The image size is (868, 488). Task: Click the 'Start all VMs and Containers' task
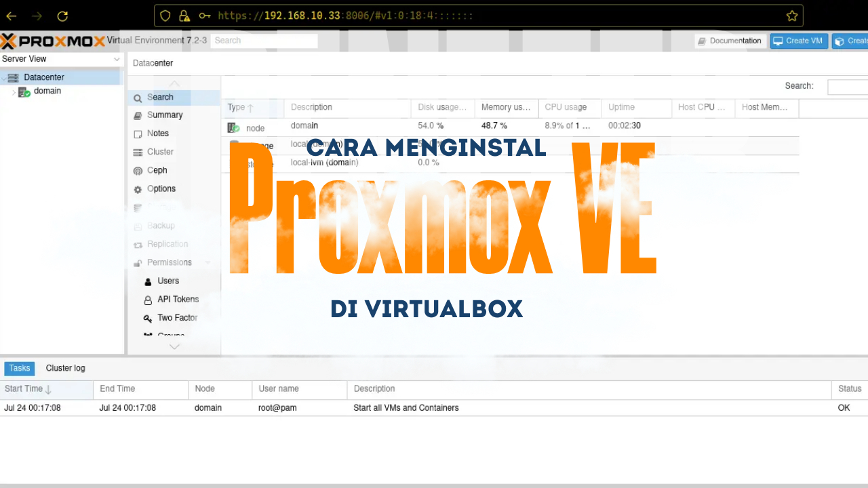pos(406,408)
